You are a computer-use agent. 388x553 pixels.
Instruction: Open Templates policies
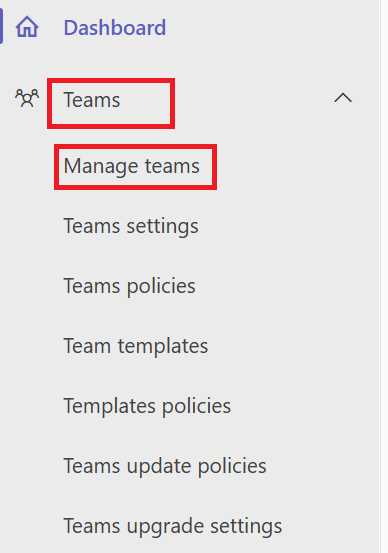tap(147, 406)
